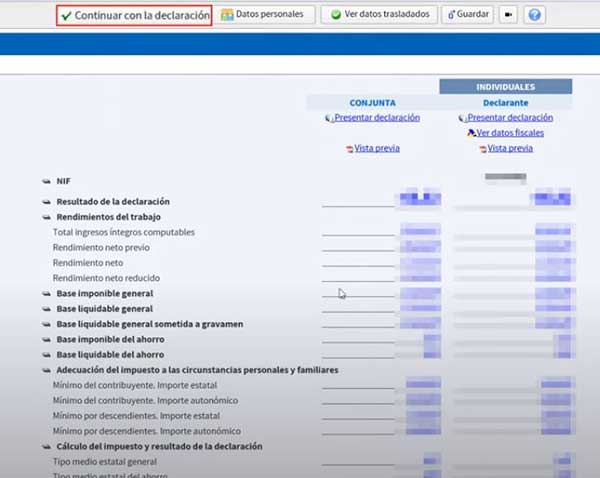Select Mínimo por descendientes. Importe autonómico row
Screen dimensions: 600x478
147,431
